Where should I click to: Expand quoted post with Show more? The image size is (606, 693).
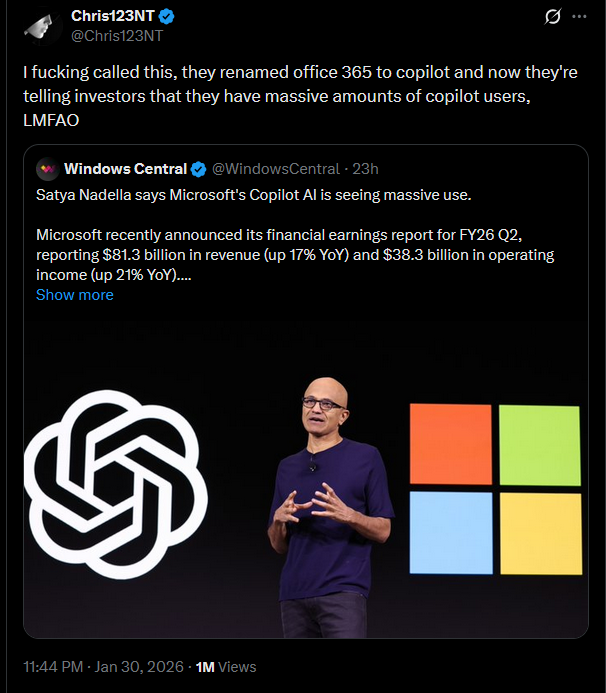click(x=74, y=295)
